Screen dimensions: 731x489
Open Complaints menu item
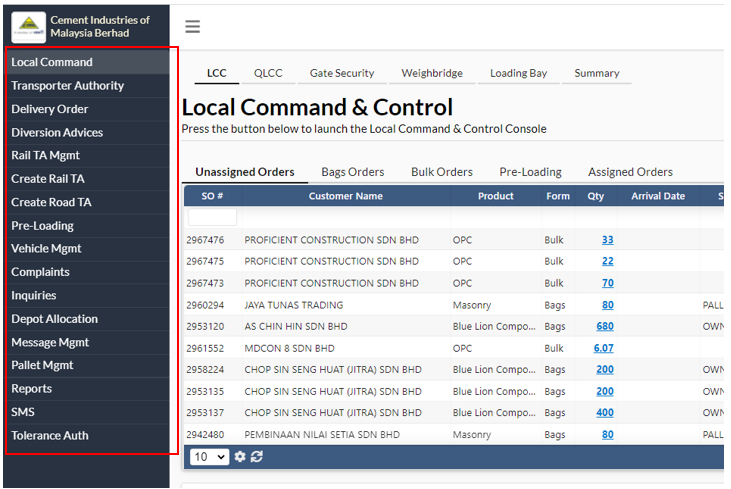pos(87,272)
